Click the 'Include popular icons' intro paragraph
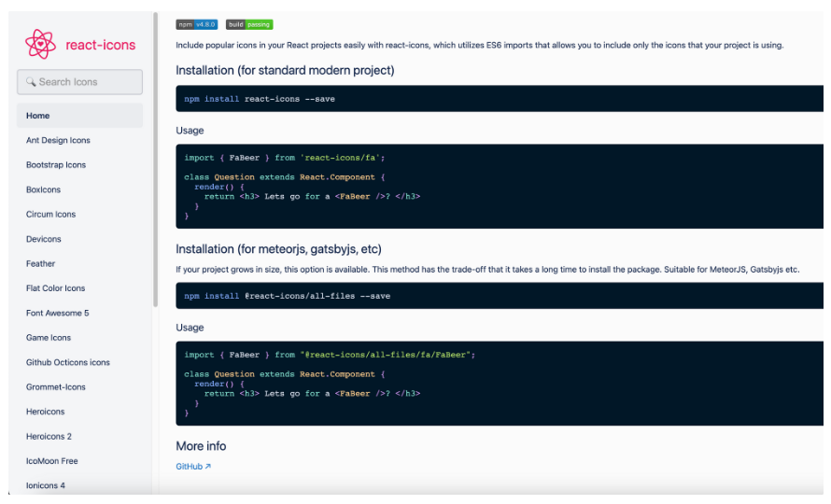Image resolution: width=831 pixels, height=504 pixels. [x=480, y=45]
